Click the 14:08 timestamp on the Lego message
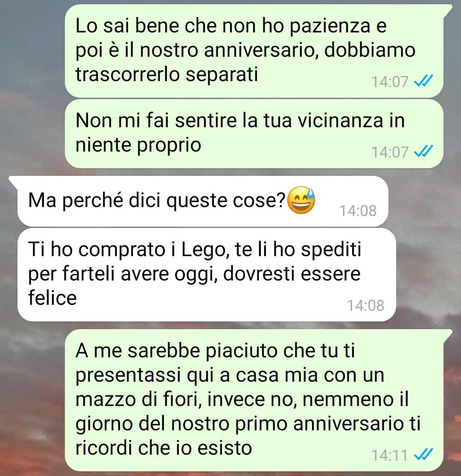 point(365,305)
